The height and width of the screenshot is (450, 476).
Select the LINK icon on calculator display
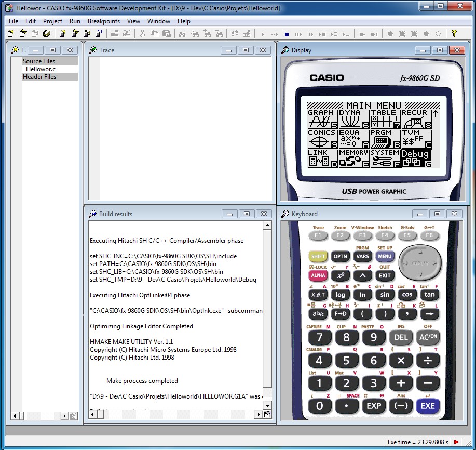(x=323, y=158)
